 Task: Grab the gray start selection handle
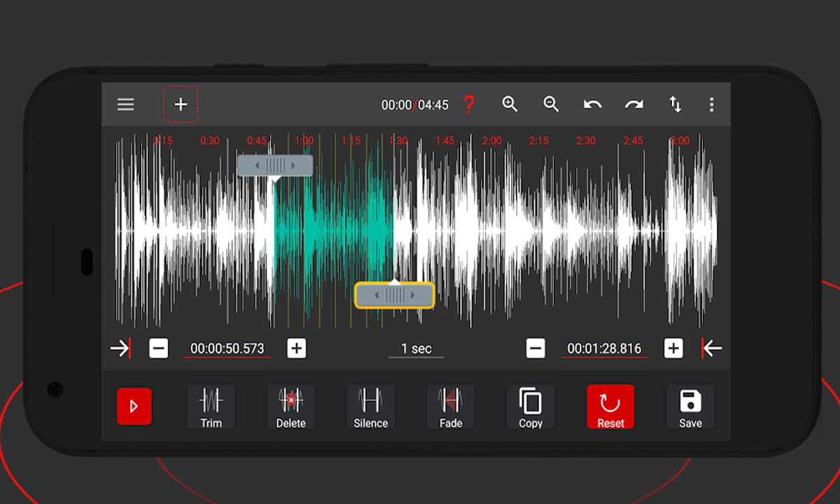(x=275, y=166)
